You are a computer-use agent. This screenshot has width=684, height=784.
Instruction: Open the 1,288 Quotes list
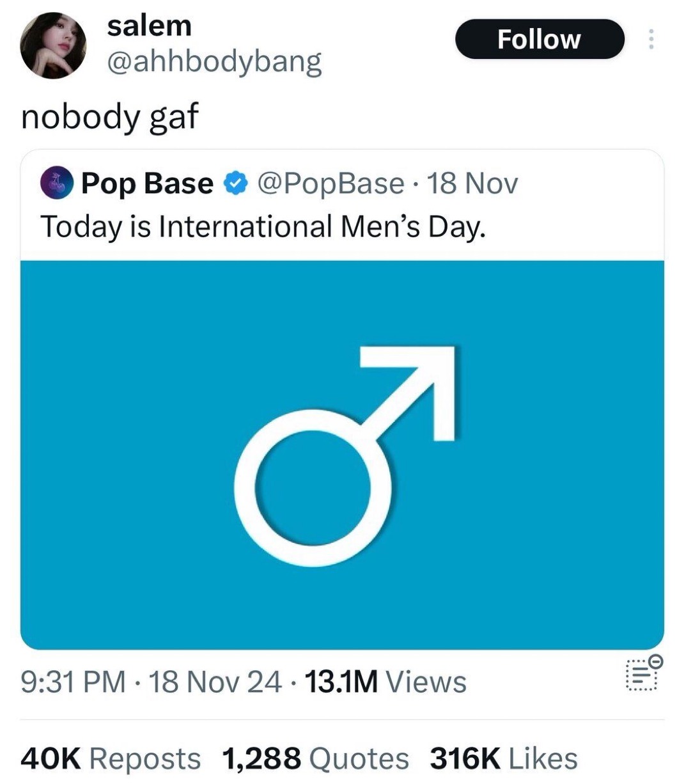pos(315,758)
